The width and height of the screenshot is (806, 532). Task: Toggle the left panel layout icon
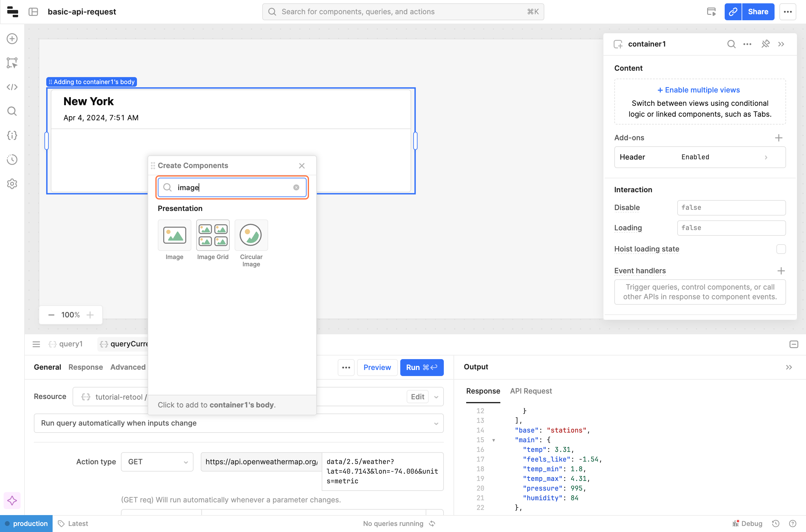(x=33, y=12)
